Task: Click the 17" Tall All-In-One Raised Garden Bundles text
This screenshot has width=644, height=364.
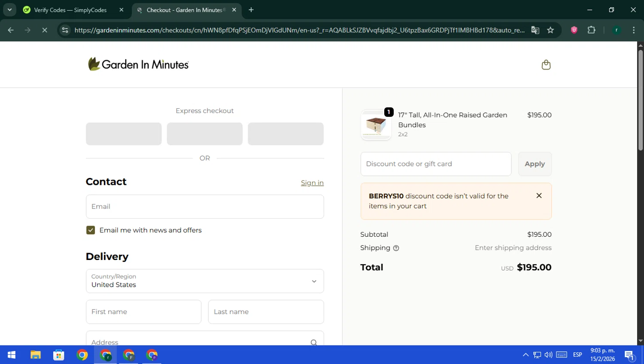Action: 453,120
